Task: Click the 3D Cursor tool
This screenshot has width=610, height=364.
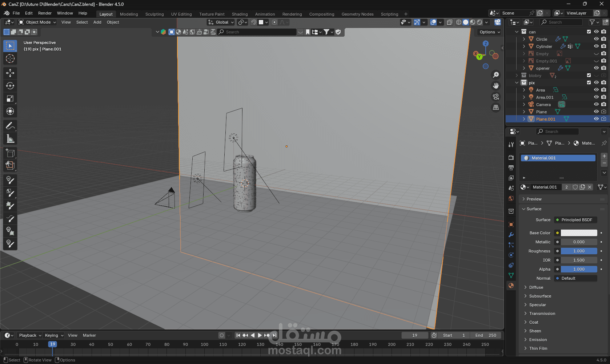Action: coord(10,58)
